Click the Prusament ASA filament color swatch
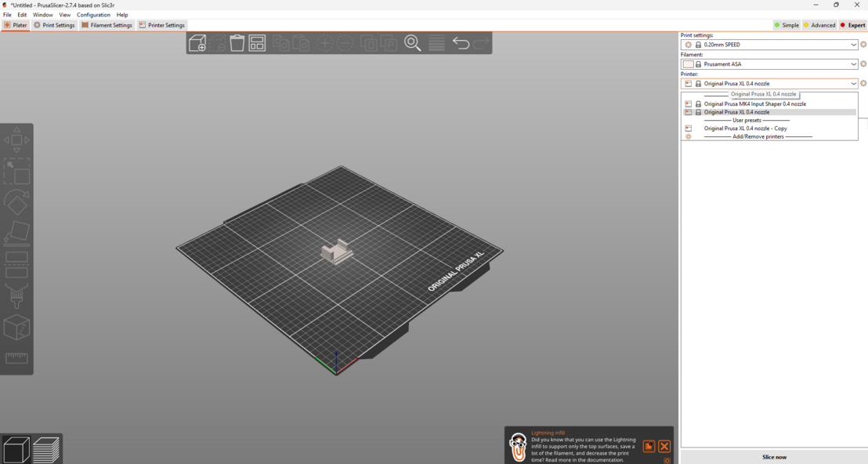Image resolution: width=868 pixels, height=464 pixels. 688,63
